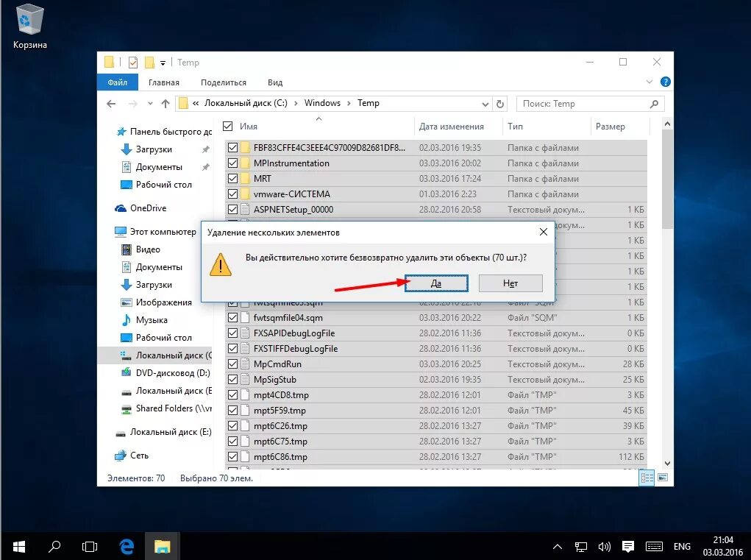Launch Microsoft Edge from taskbar
751x560 pixels.
pyautogui.click(x=126, y=547)
